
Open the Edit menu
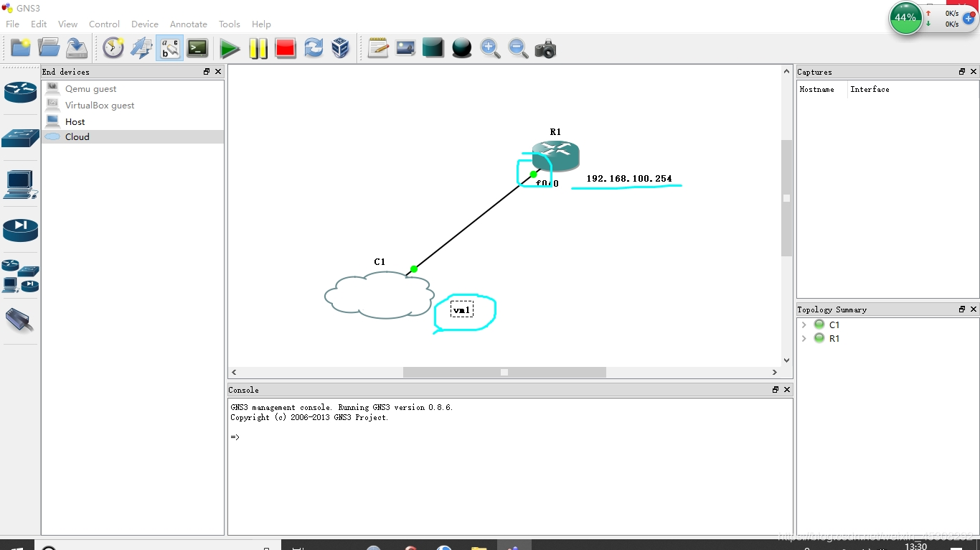point(39,24)
